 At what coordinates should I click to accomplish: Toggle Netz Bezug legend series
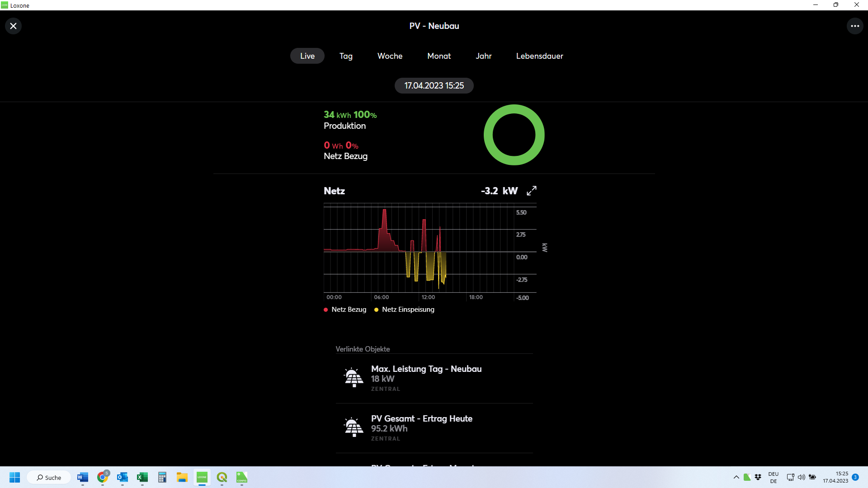[x=345, y=310]
